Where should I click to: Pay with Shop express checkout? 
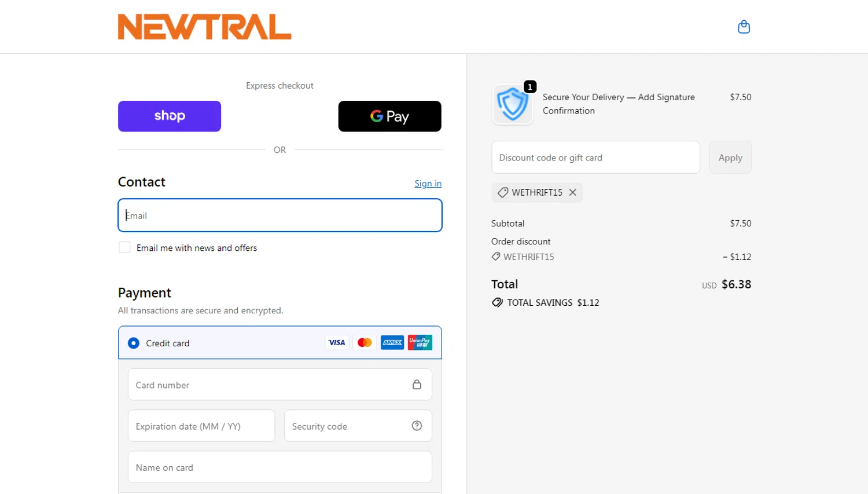(170, 116)
